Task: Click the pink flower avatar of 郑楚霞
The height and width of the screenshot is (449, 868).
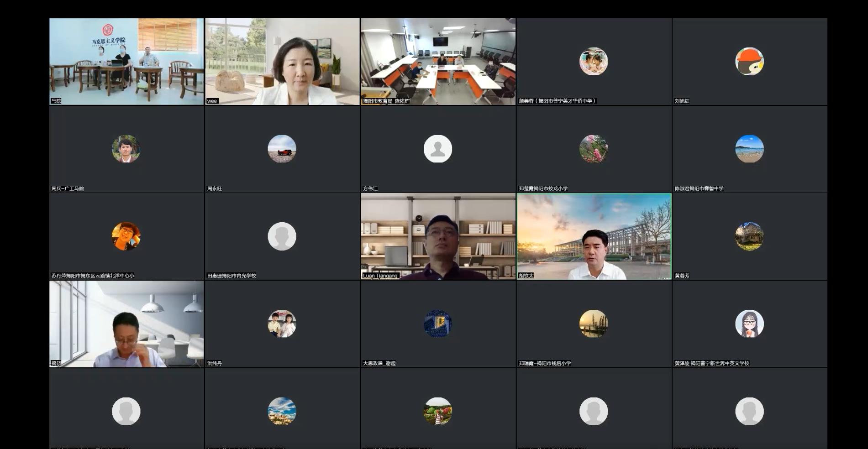Action: point(593,149)
